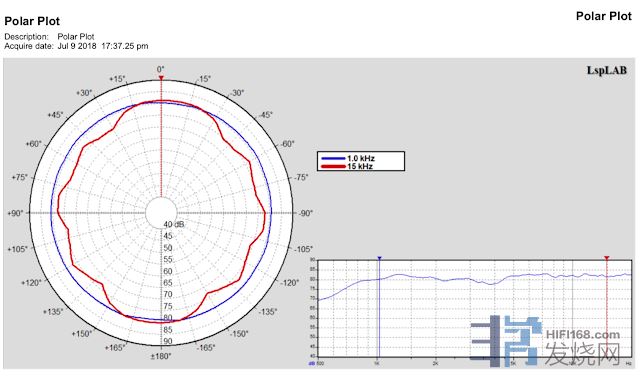Select the blue 1.0 kHz legend line
Viewport: 640px width, 378px height.
coord(333,158)
